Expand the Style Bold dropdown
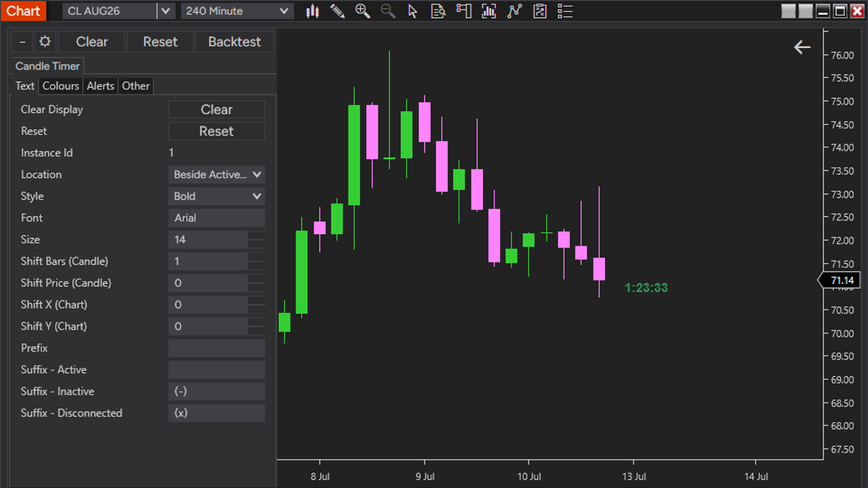This screenshot has height=488, width=868. coord(217,196)
